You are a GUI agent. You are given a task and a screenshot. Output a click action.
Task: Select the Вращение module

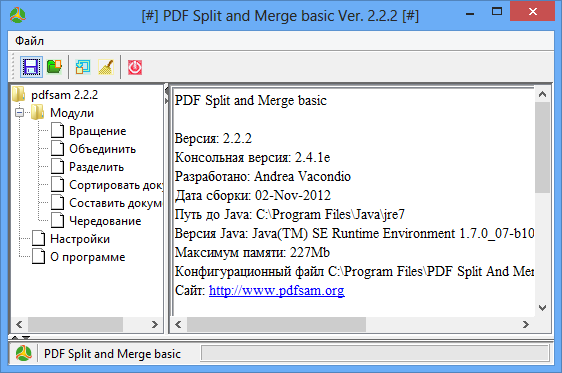click(x=97, y=131)
